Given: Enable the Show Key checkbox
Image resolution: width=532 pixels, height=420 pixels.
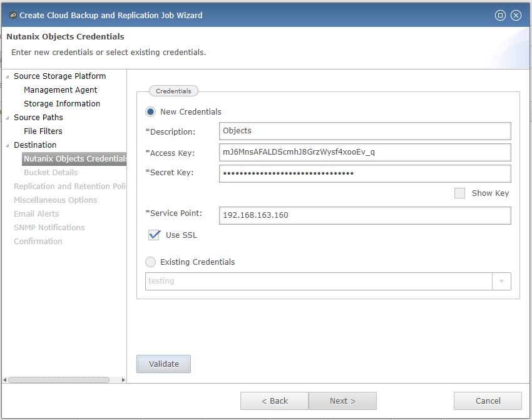Looking at the screenshot, I should [459, 193].
